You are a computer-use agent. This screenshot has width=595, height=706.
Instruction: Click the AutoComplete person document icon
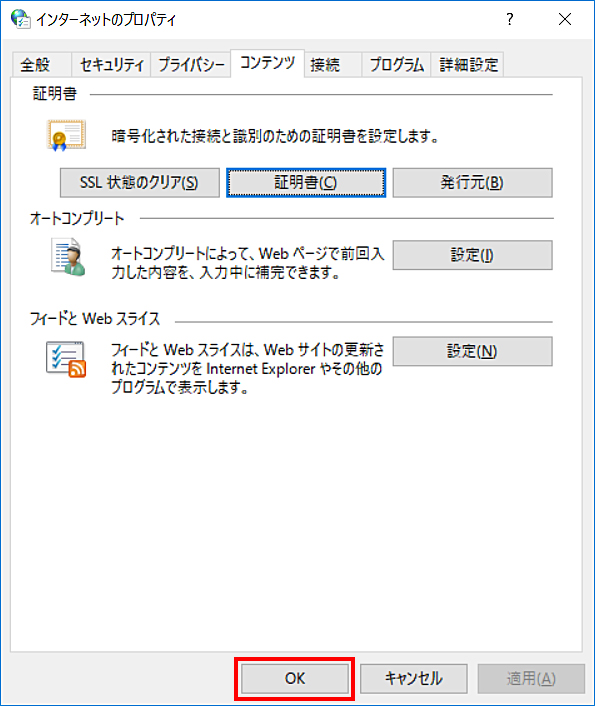coord(68,257)
